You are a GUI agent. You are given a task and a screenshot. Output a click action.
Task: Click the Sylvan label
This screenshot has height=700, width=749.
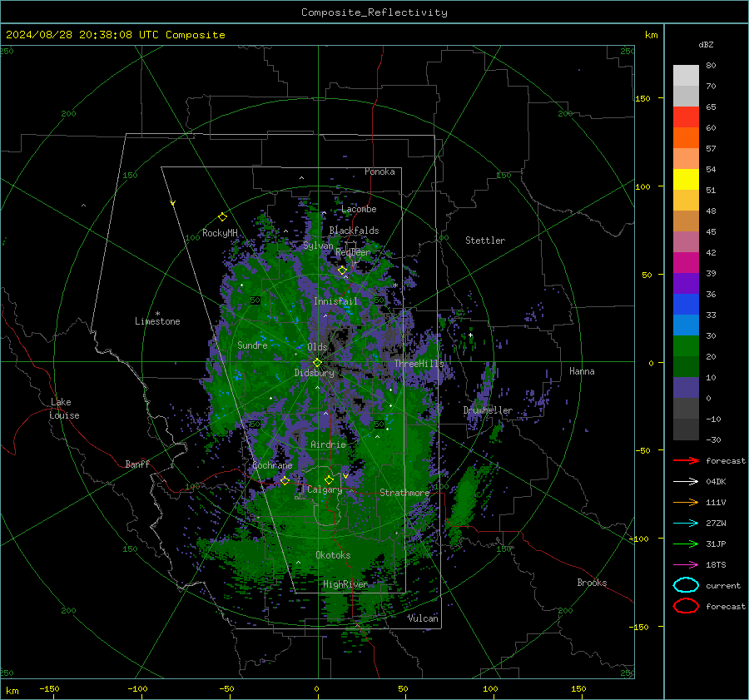point(318,246)
